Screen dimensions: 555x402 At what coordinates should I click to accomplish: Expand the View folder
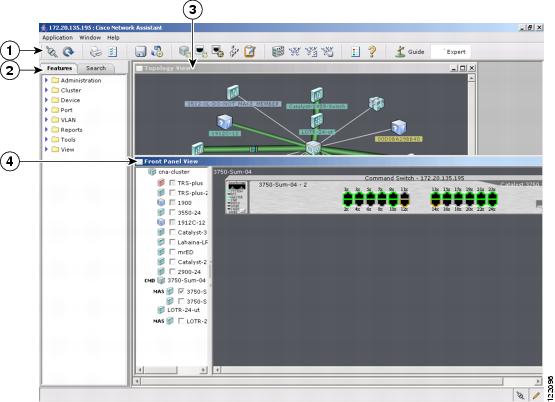tap(46, 149)
